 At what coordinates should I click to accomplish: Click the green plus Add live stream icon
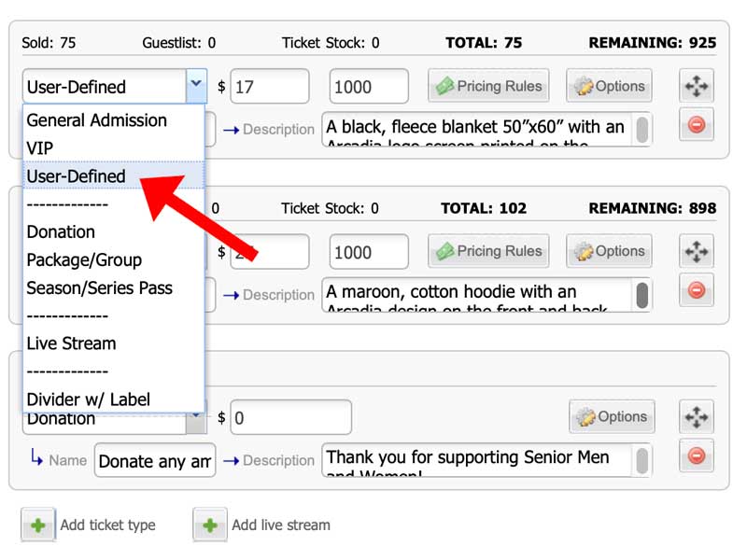(209, 525)
